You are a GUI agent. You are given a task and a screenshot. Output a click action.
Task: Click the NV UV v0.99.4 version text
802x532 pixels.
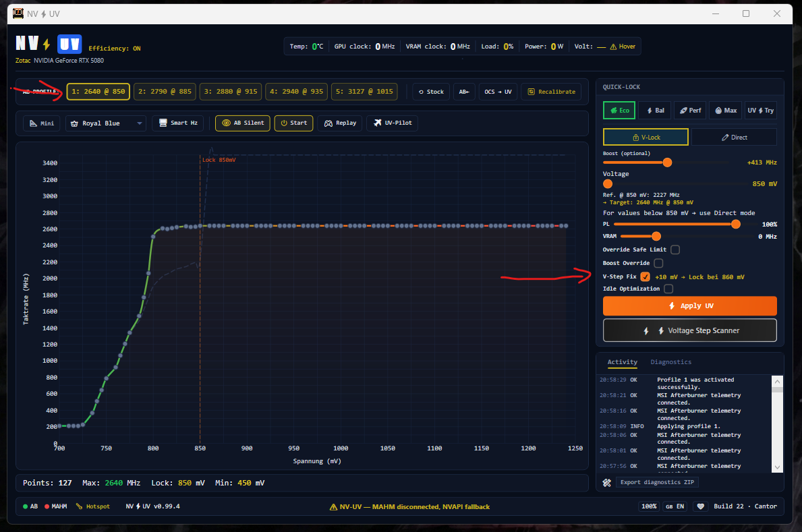tap(153, 506)
